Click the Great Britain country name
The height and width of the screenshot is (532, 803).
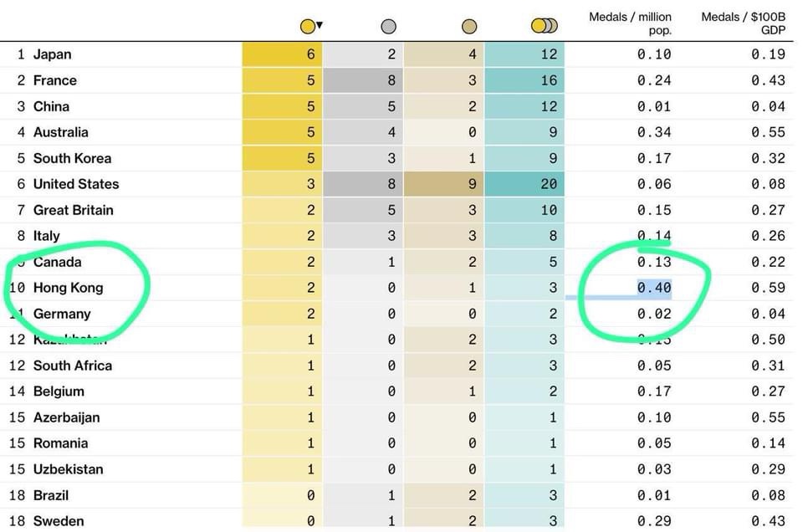pos(73,210)
